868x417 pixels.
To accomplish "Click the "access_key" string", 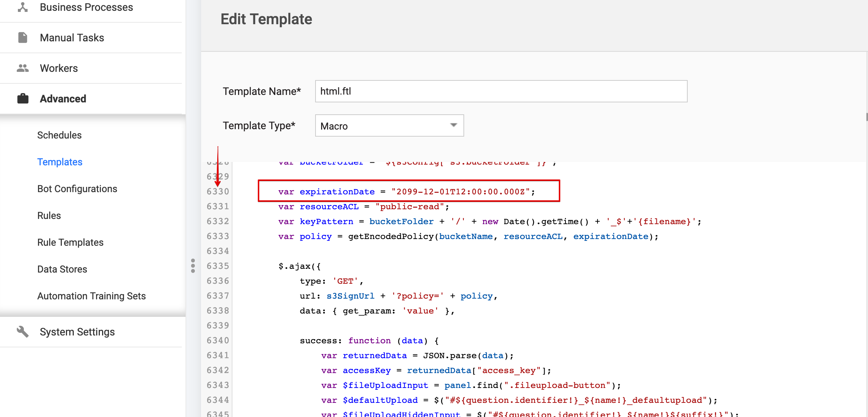I will [509, 370].
